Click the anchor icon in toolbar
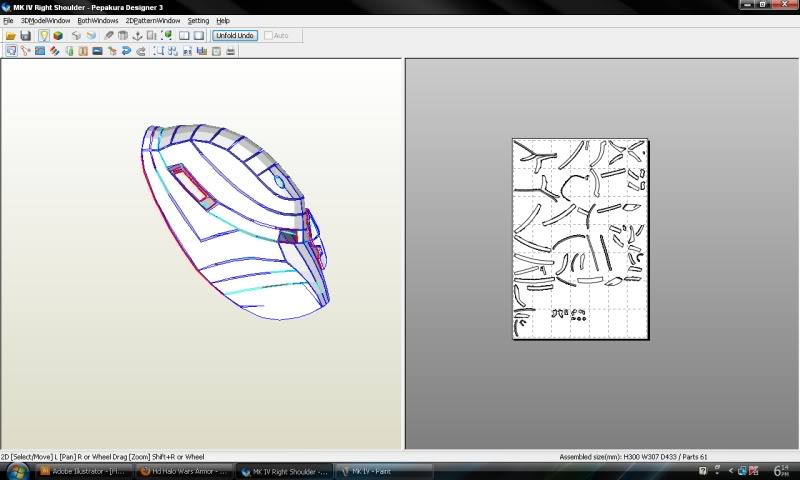The image size is (800, 480). pyautogui.click(x=138, y=36)
